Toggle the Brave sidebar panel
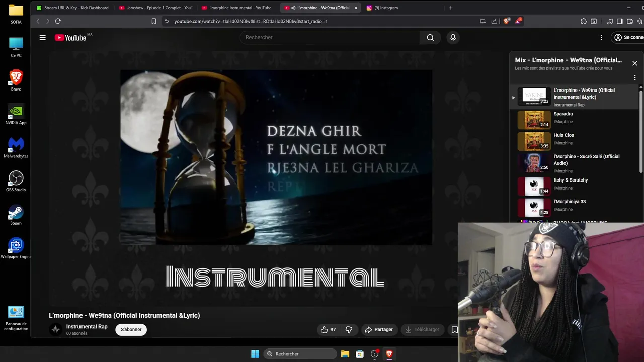The width and height of the screenshot is (644, 362). pyautogui.click(x=620, y=21)
